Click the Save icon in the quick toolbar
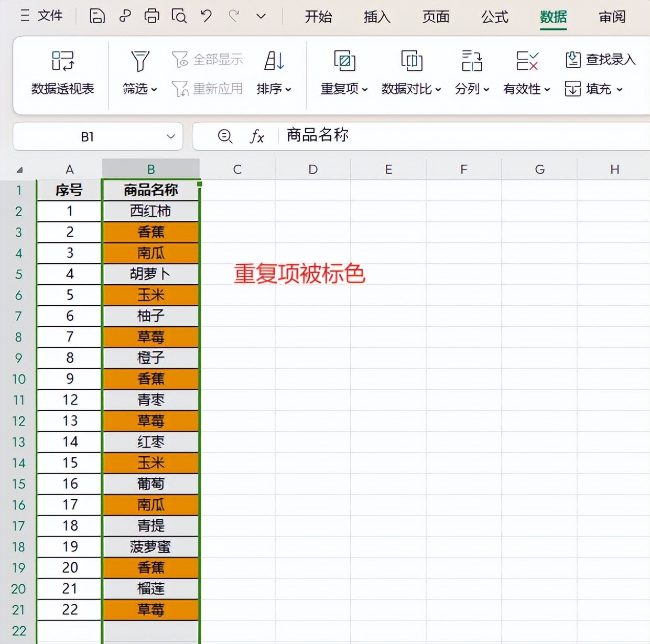Screen dimensions: 650x644 click(x=97, y=16)
